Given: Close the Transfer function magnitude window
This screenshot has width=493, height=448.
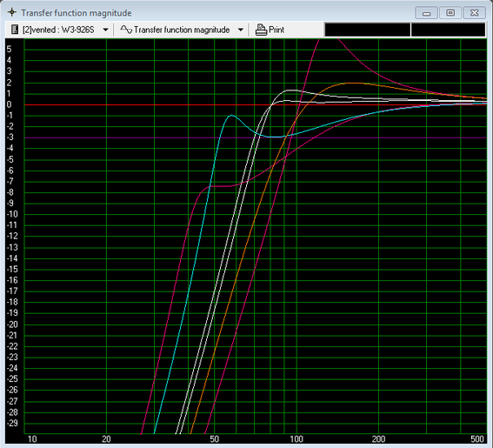Looking at the screenshot, I should [x=474, y=13].
